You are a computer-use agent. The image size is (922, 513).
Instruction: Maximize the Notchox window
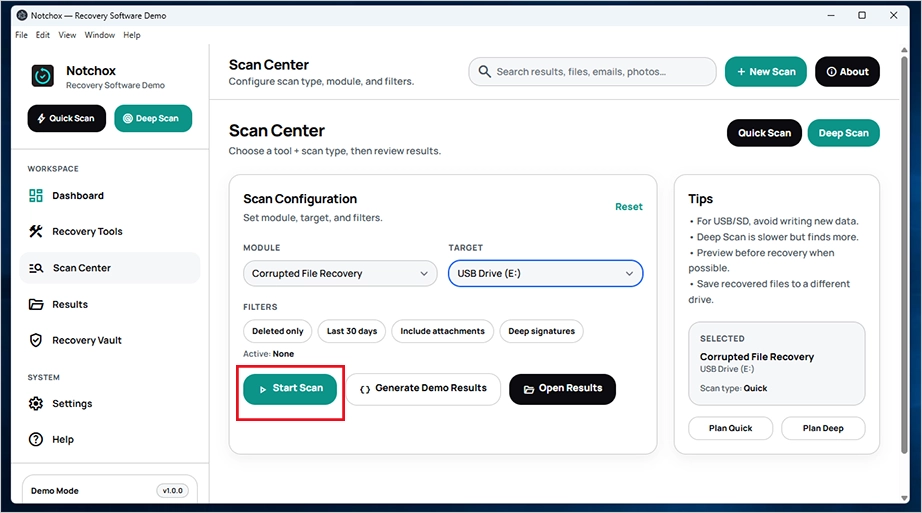[862, 15]
